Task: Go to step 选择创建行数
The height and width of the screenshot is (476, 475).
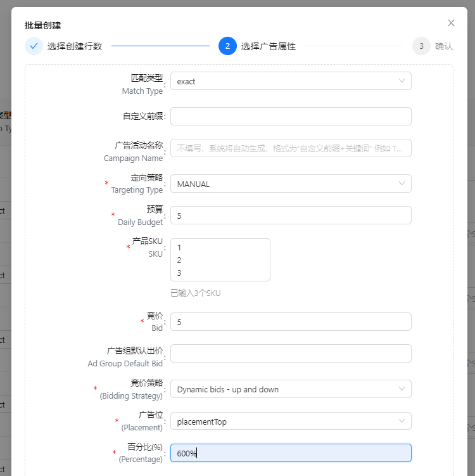Action: 75,46
